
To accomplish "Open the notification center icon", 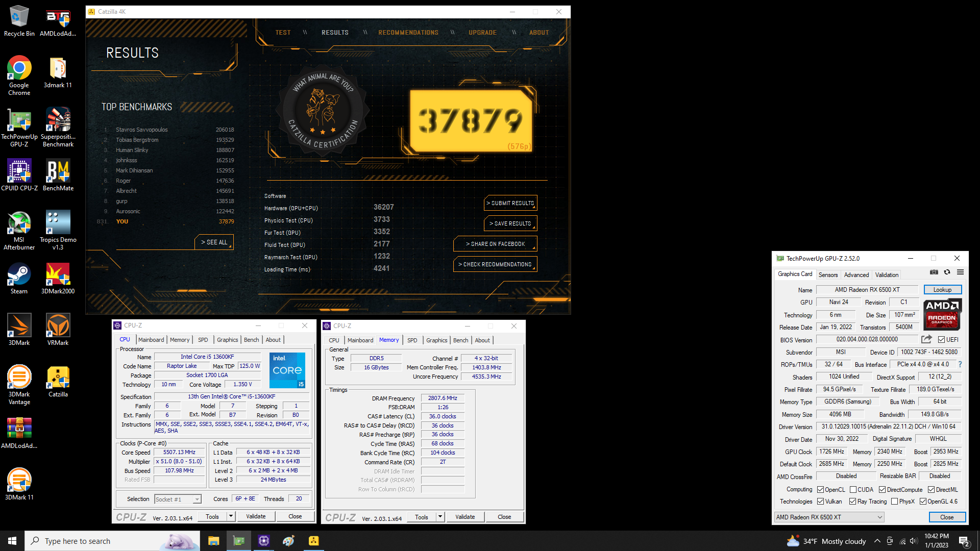I will point(964,541).
